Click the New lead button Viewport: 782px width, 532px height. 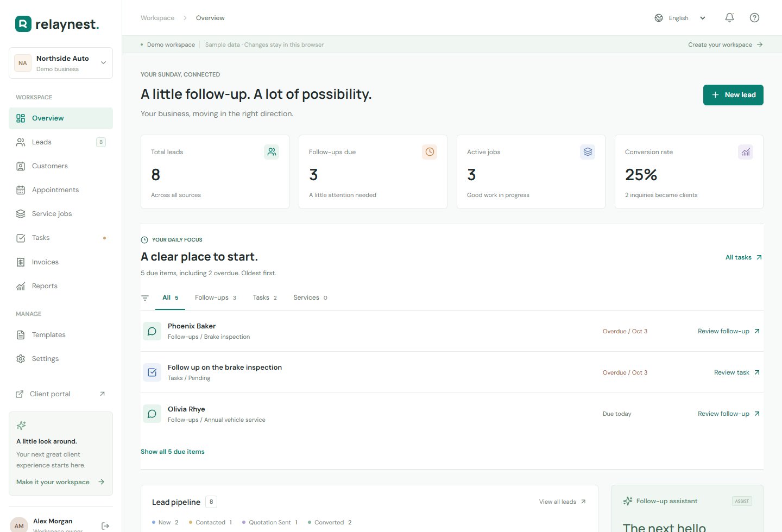click(733, 95)
